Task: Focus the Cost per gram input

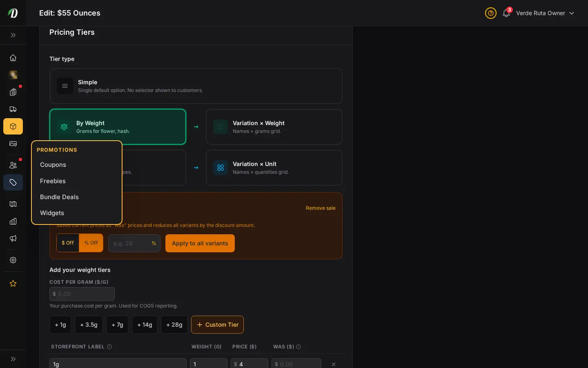Action: pos(82,294)
